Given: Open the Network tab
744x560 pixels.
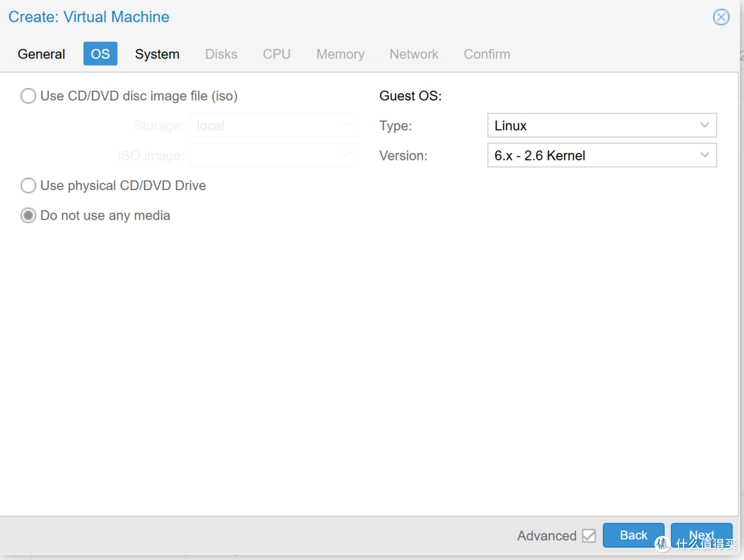Looking at the screenshot, I should click(414, 54).
